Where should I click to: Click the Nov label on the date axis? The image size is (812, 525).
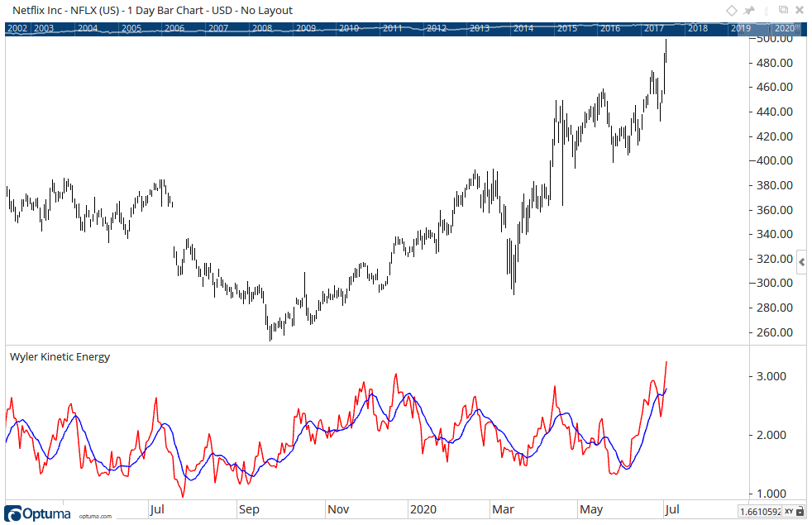click(338, 509)
